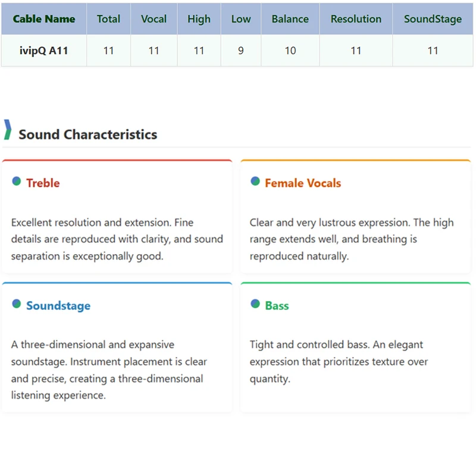Click the Female Vocals bullet icon
The width and height of the screenshot is (476, 476).
[x=255, y=181]
